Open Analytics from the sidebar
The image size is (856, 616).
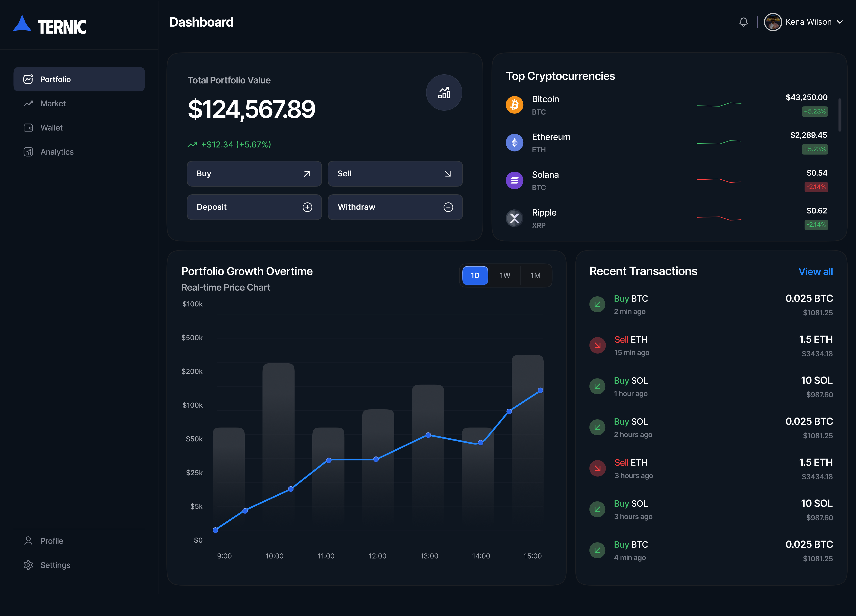click(57, 152)
